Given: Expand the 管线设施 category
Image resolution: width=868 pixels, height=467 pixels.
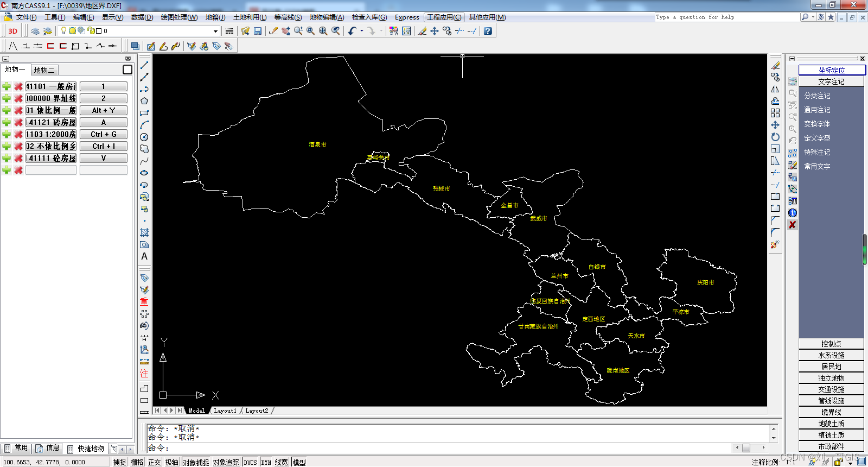Looking at the screenshot, I should (x=831, y=401).
